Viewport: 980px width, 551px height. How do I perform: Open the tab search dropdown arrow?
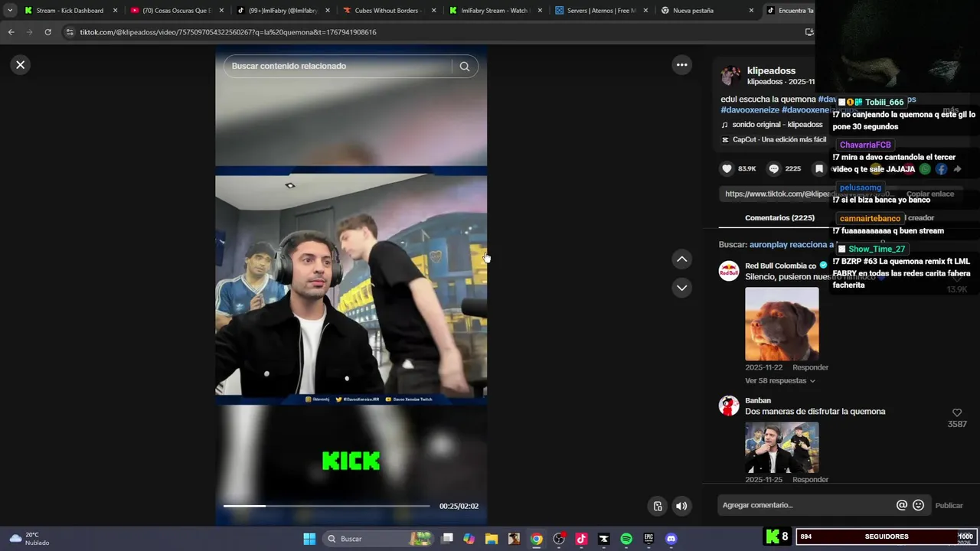coord(10,11)
